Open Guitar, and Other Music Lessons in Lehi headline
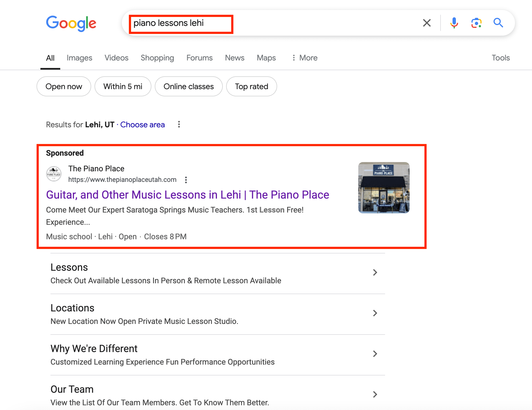 tap(188, 195)
